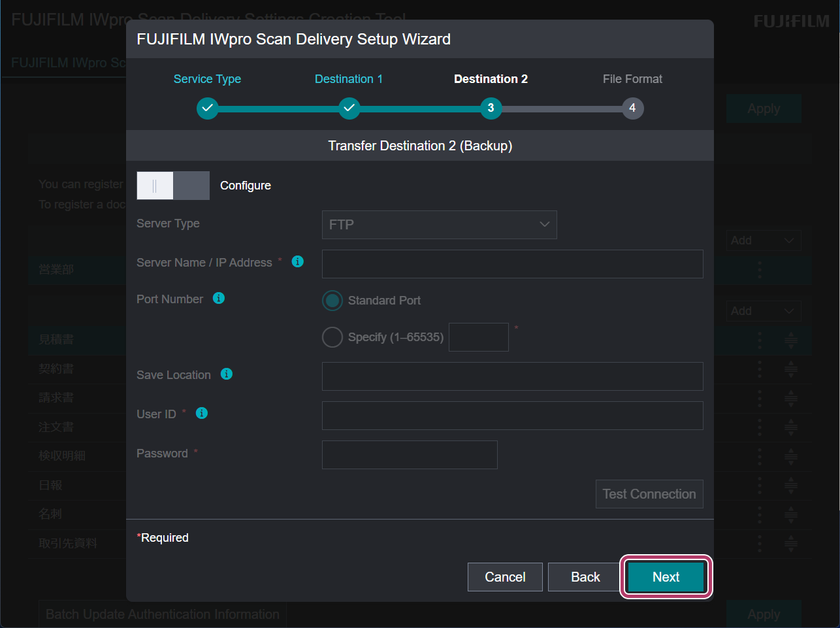Screen dimensions: 840x628
Task: Click the reorder icon on 見積書 row
Action: pos(791,340)
